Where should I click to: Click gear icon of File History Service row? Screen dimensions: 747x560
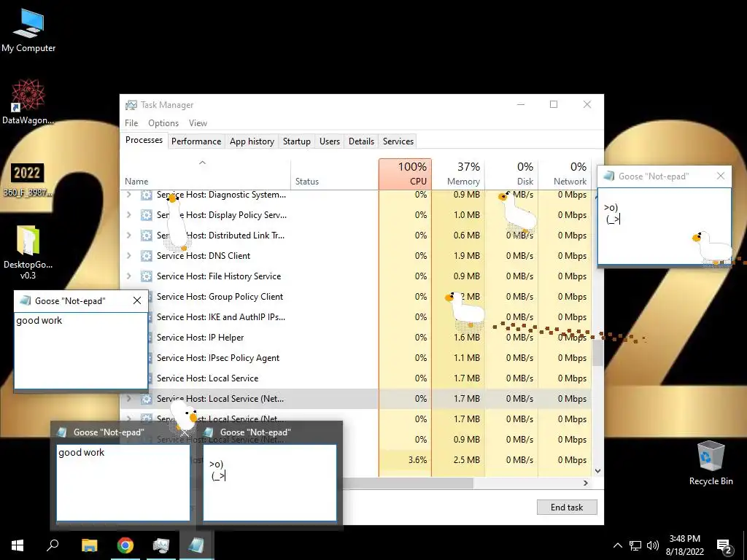pos(146,276)
